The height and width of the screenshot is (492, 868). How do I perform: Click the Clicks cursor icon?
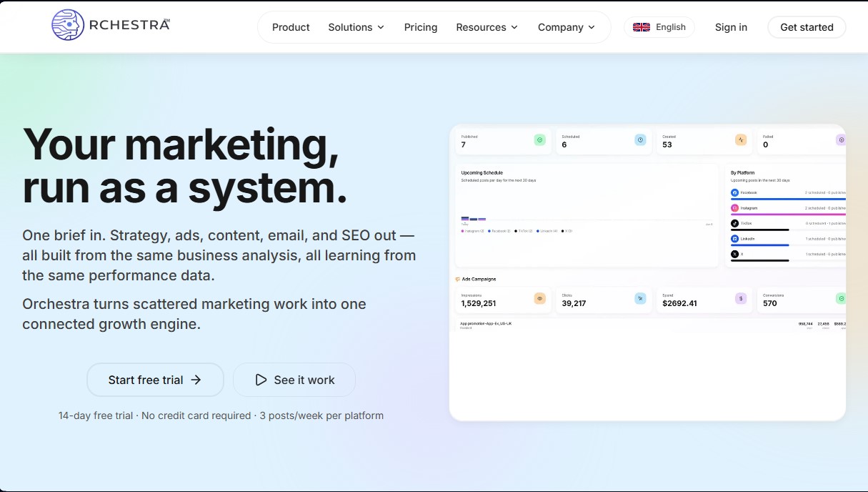640,298
